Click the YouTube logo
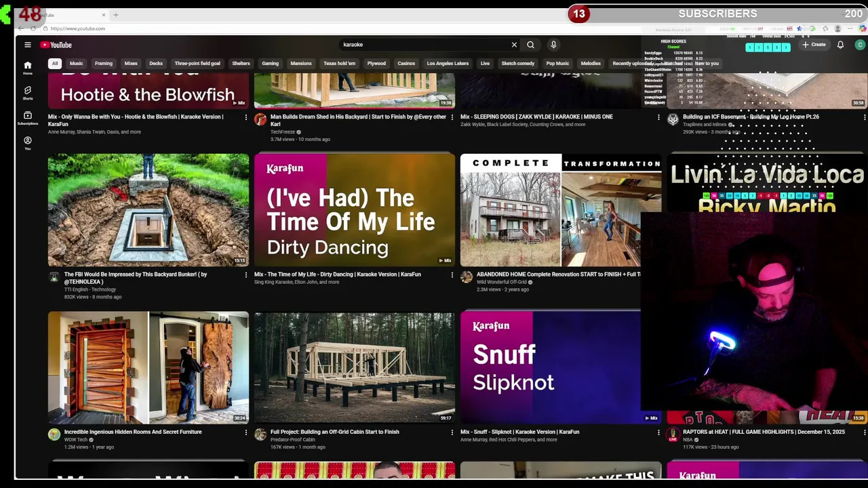Screen dimensions: 868x488 click(56, 45)
